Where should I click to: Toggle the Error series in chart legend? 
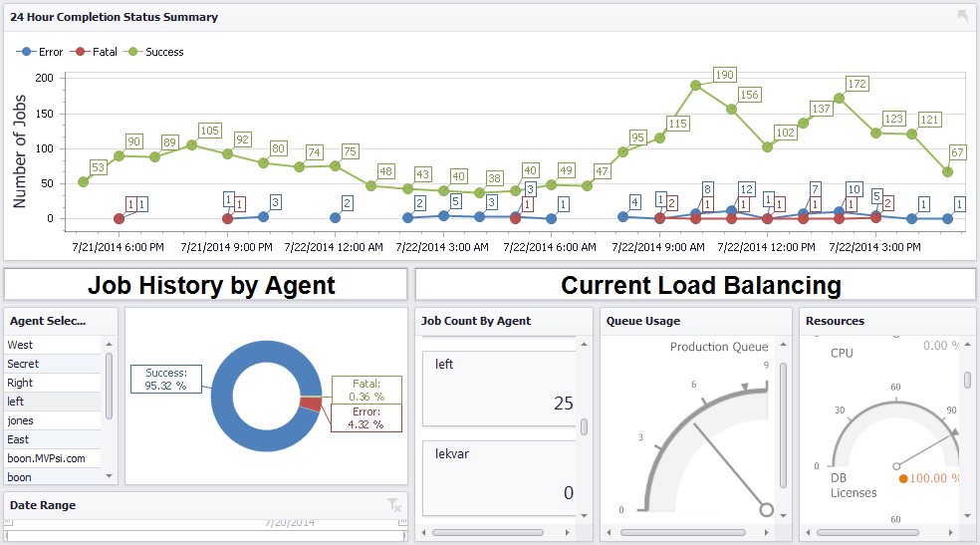[40, 52]
